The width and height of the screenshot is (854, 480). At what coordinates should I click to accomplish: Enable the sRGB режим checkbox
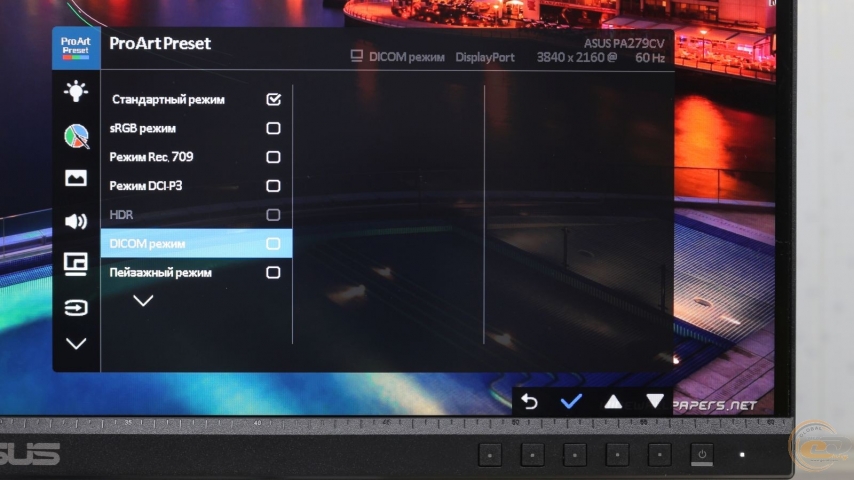pyautogui.click(x=273, y=128)
